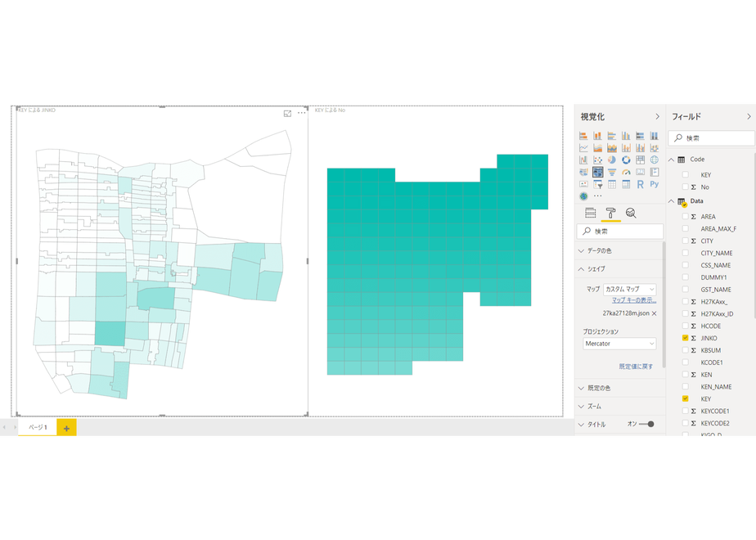
Task: Select the area chart visual
Action: pyautogui.click(x=597, y=147)
